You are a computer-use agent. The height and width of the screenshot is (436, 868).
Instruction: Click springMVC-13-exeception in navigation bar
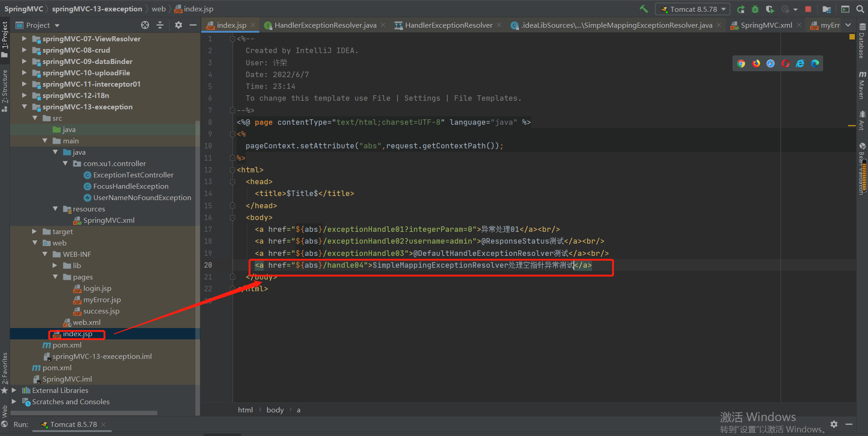[x=97, y=9]
